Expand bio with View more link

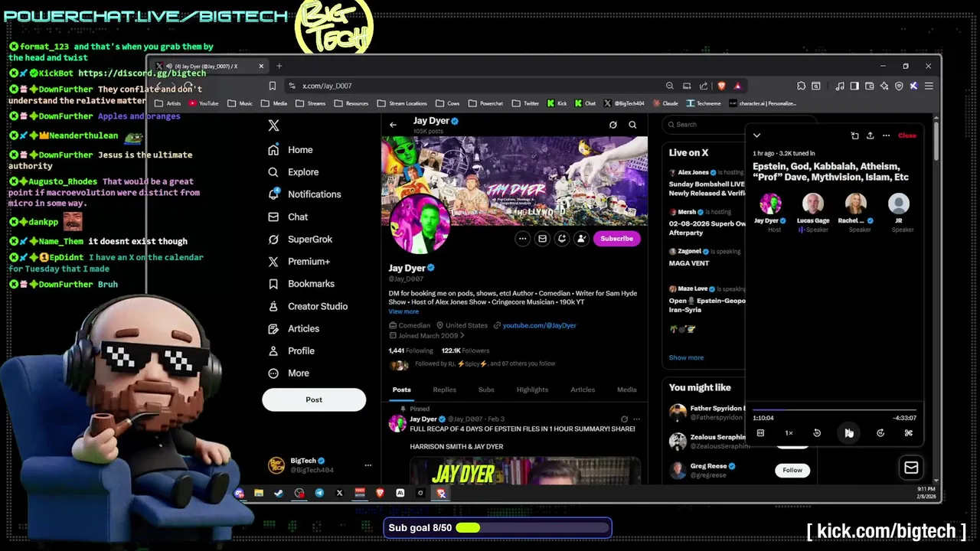tap(403, 311)
